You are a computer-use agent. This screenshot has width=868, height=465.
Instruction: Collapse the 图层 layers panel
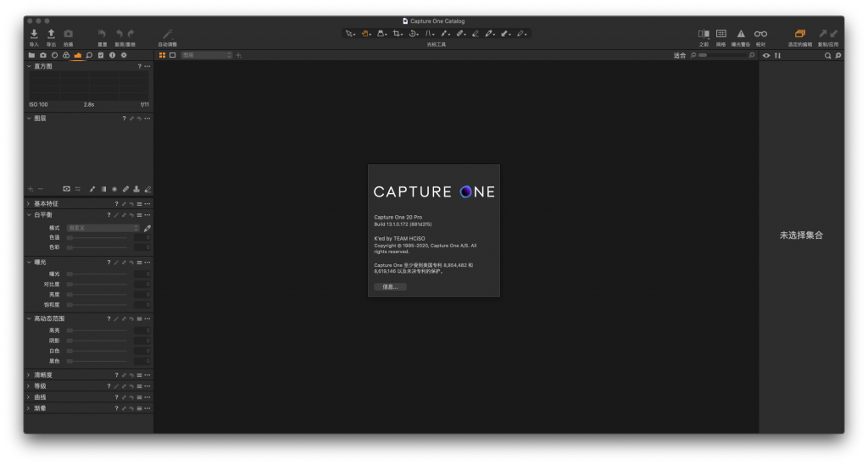click(29, 119)
